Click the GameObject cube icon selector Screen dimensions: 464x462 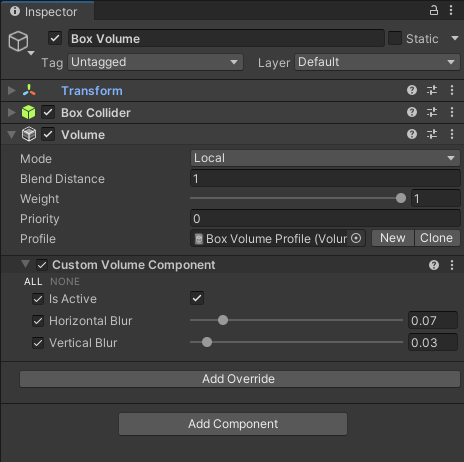(x=21, y=43)
